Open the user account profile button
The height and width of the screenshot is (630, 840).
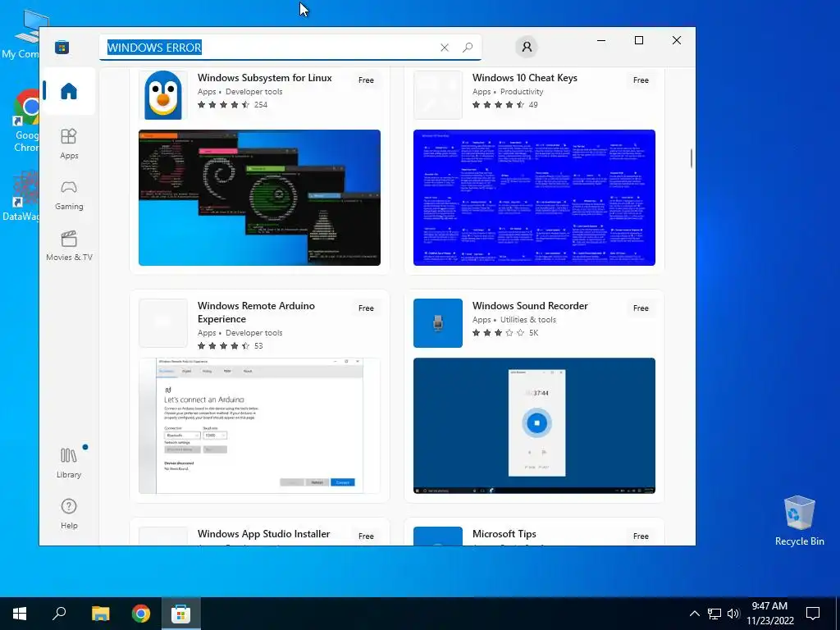click(527, 47)
